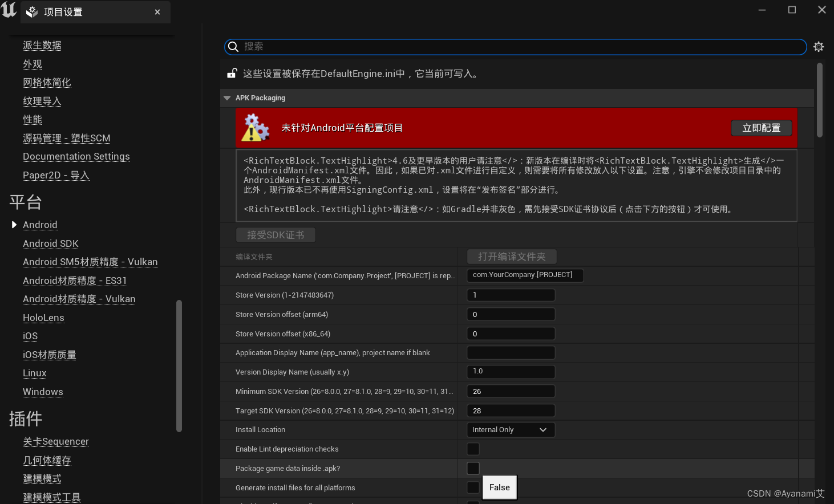Click the magnifier icon in the search bar
Screen dimensions: 834x504
click(x=234, y=47)
